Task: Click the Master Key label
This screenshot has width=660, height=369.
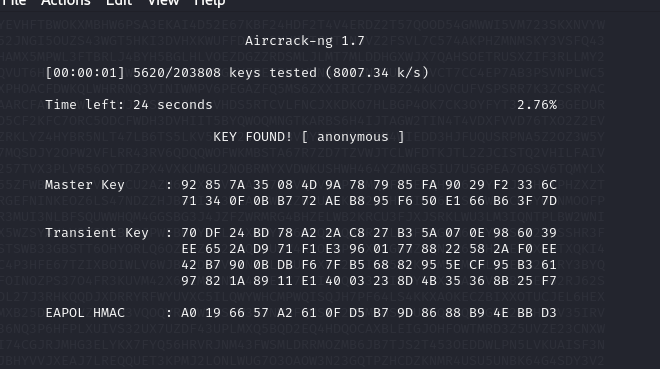Action: click(x=85, y=185)
